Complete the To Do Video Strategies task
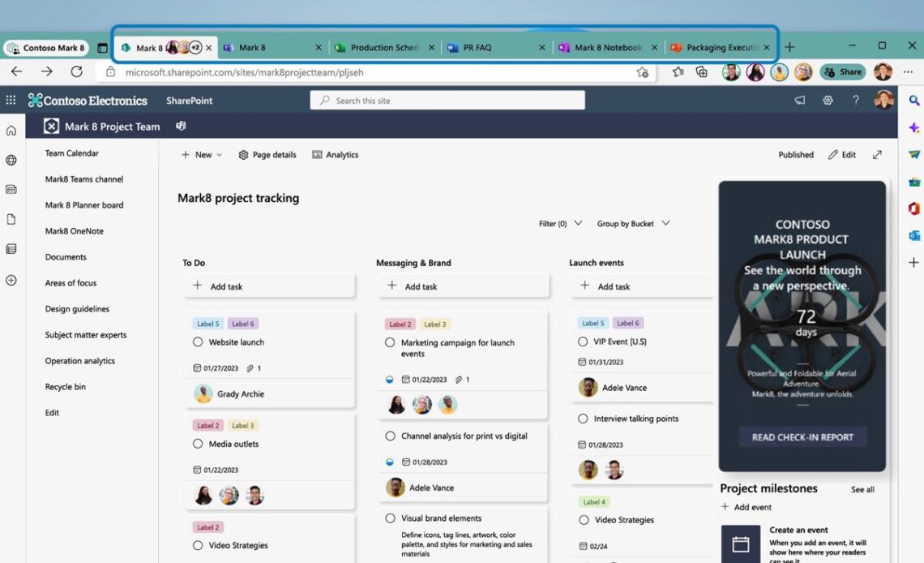This screenshot has width=924, height=563. [x=198, y=545]
